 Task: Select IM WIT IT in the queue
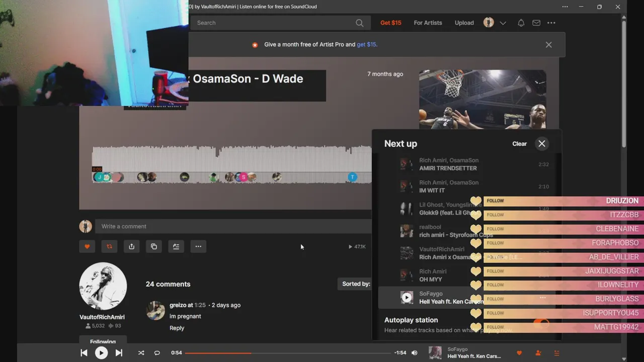[x=432, y=191]
